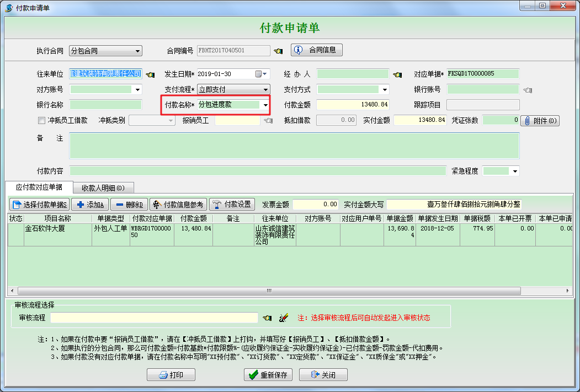Viewport: 580px width, 392px height.
Task: Click the lookup hand icon next to 合同编号
Action: click(278, 51)
